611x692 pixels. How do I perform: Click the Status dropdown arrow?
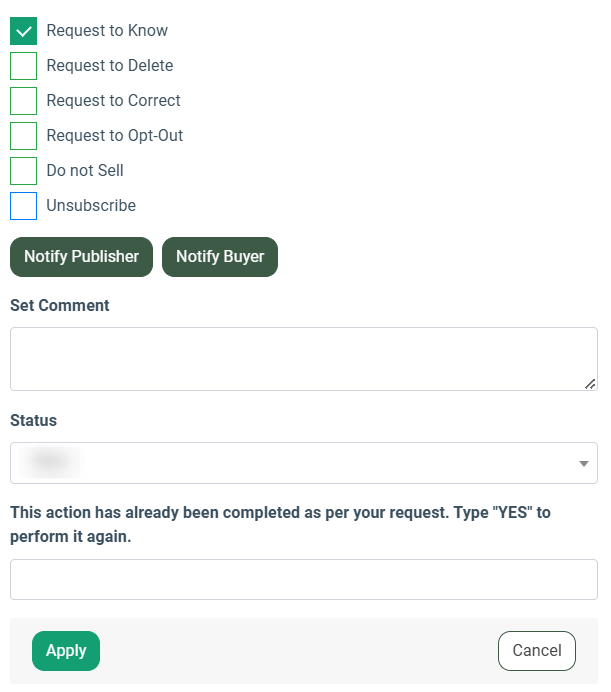pos(583,464)
